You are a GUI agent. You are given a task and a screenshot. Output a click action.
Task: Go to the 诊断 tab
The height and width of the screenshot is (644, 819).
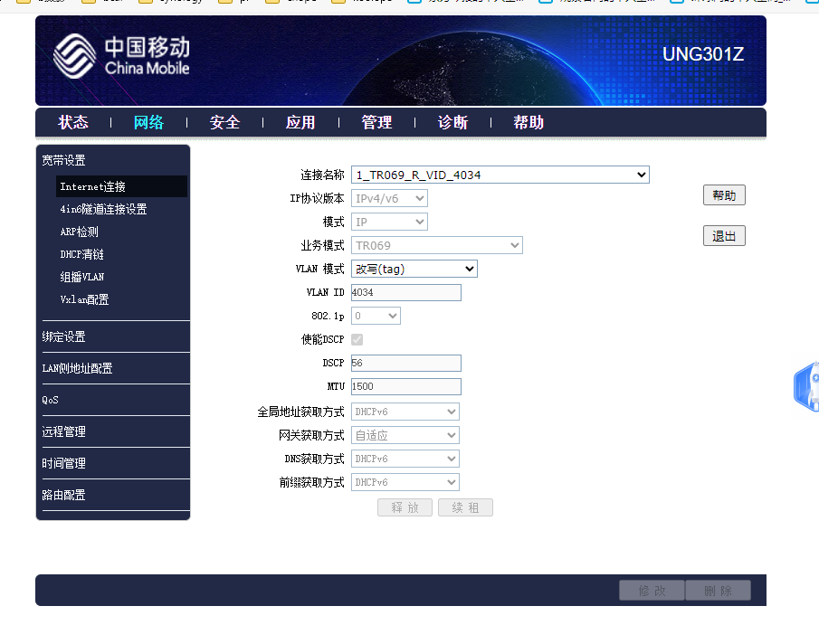point(452,123)
